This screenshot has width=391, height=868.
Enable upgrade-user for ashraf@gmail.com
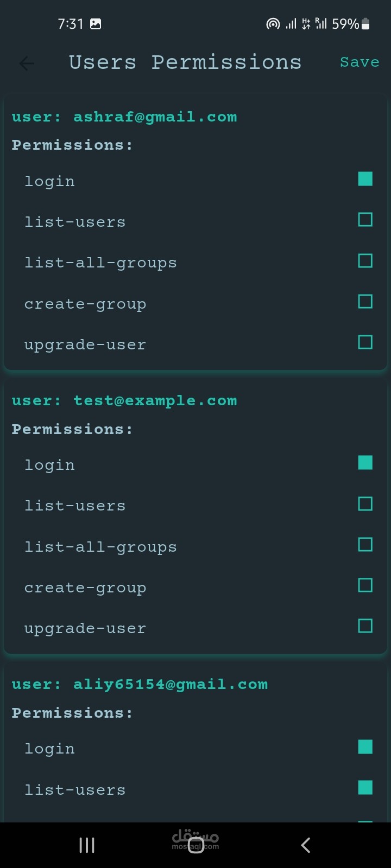(365, 342)
